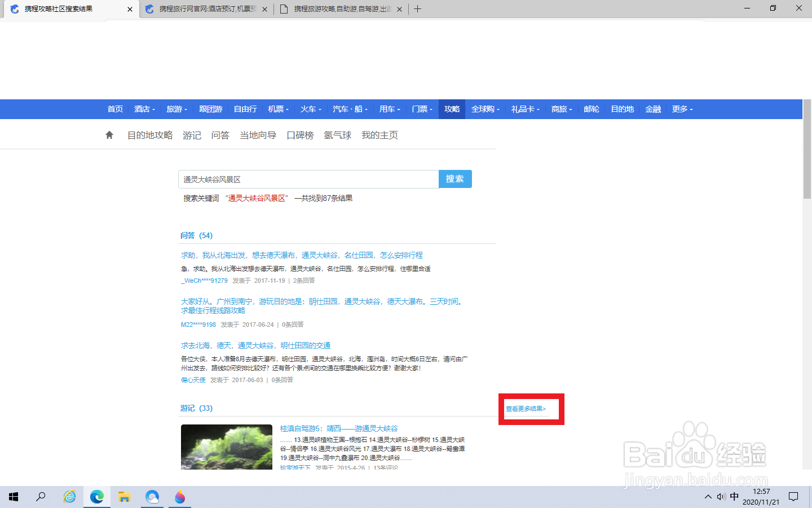This screenshot has height=508, width=812.
Task: Expand the 礼品卡 dropdown menu
Action: coord(526,109)
